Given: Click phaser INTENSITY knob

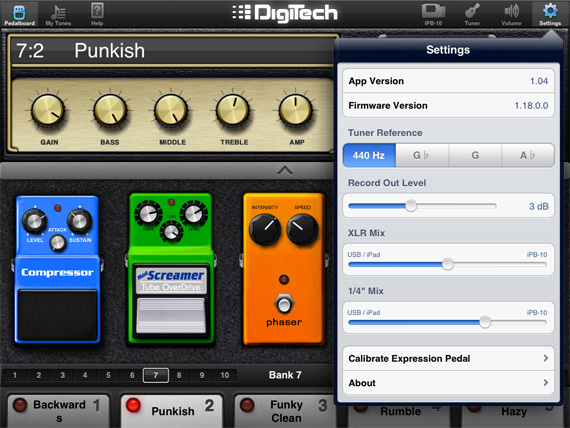Looking at the screenshot, I should (265, 230).
